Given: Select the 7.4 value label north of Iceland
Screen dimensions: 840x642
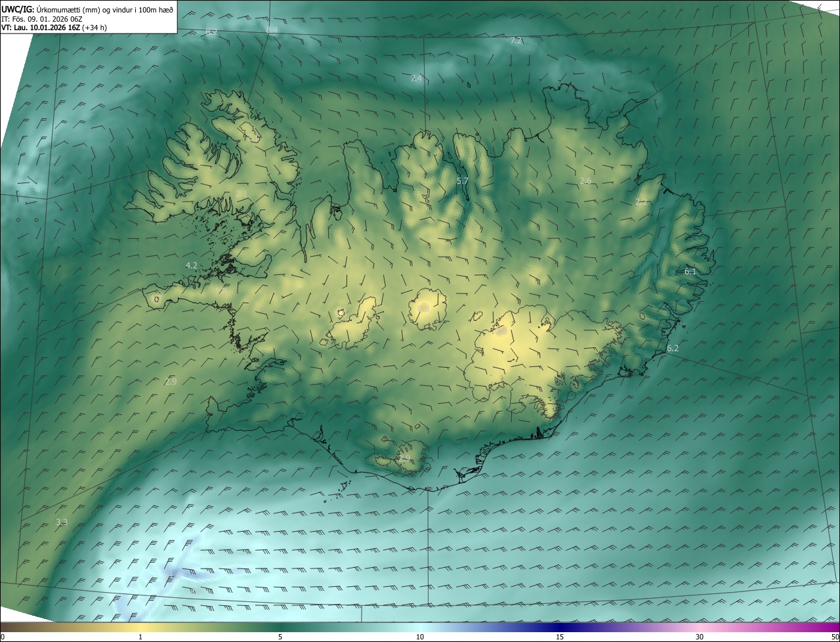Looking at the screenshot, I should [416, 79].
